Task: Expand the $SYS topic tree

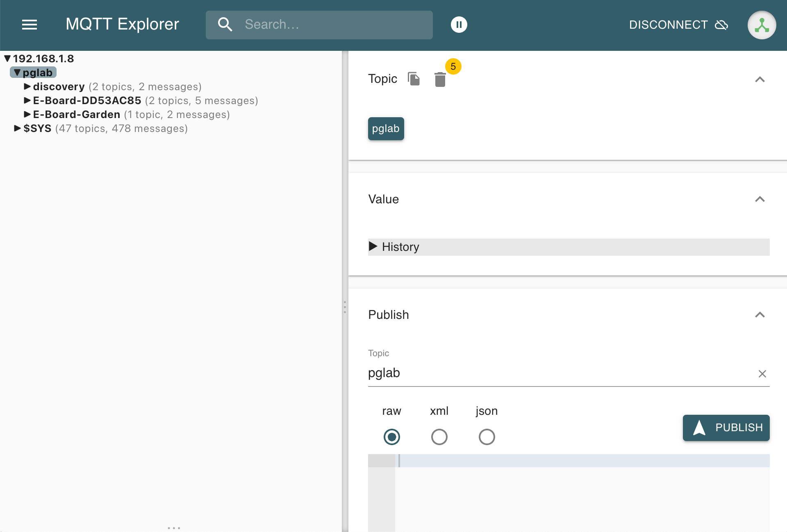Action: (x=18, y=128)
